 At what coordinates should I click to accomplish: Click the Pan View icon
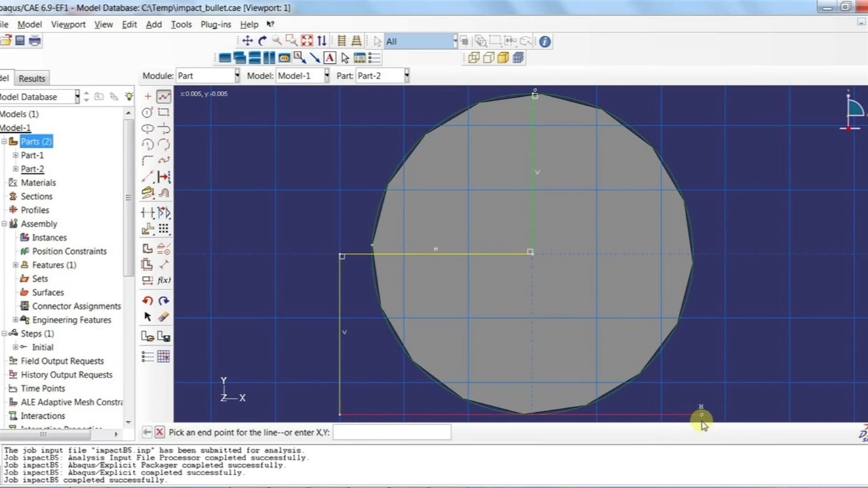click(248, 41)
